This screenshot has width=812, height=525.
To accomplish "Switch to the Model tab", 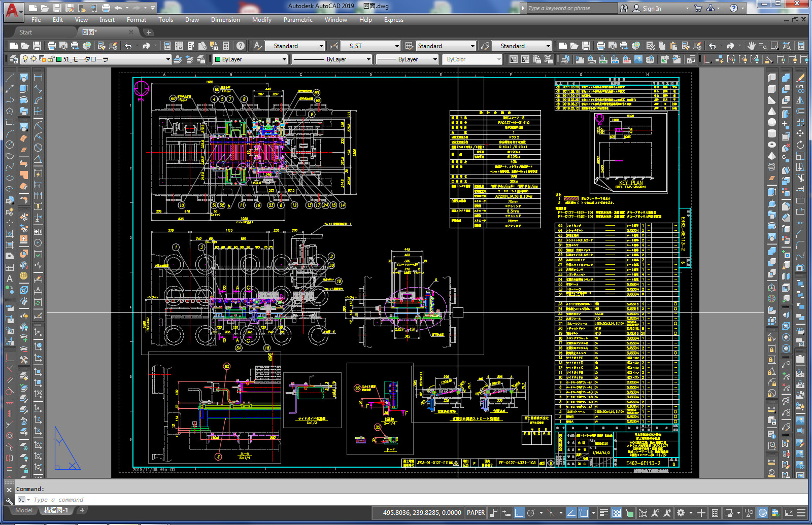I will click(24, 510).
